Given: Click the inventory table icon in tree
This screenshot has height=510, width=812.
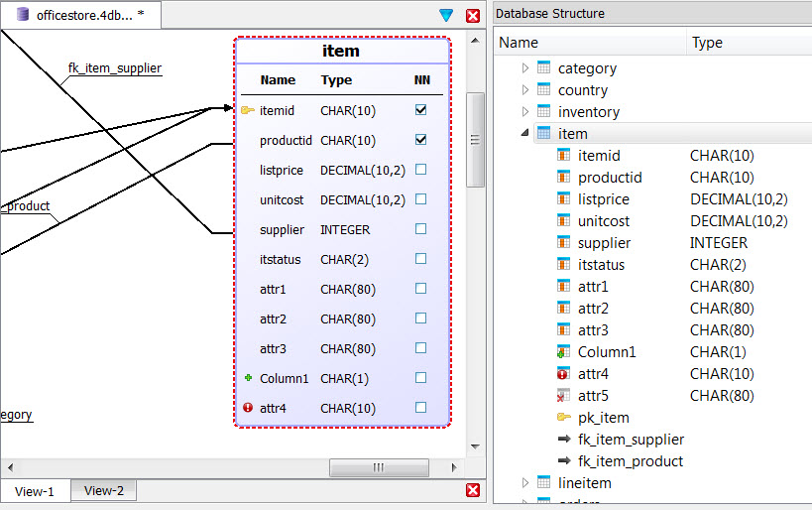Looking at the screenshot, I should [x=543, y=112].
